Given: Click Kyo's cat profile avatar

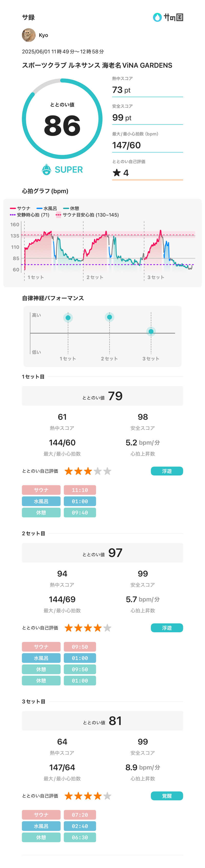Looking at the screenshot, I should (29, 35).
